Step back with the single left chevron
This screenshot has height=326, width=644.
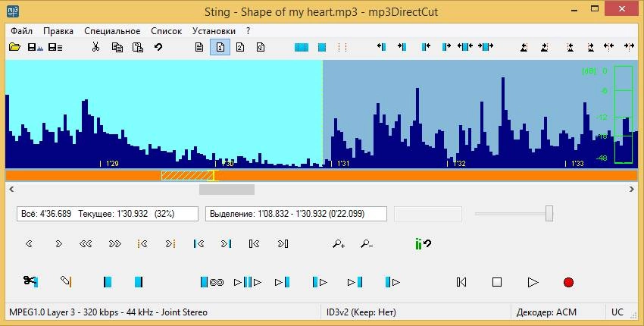[29, 244]
